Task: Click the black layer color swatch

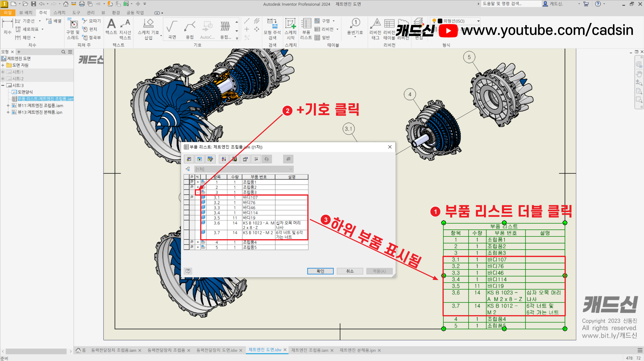Action: click(x=440, y=21)
